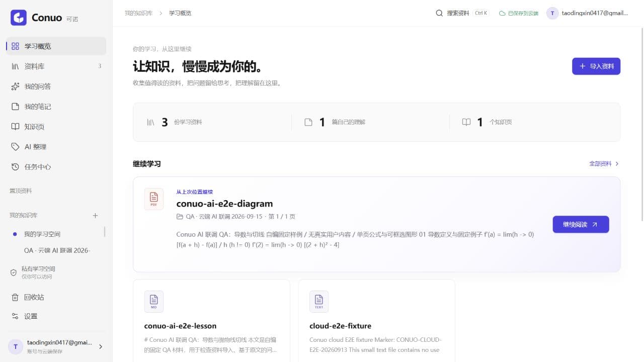Image resolution: width=644 pixels, height=362 pixels.
Task: Click the 我的笔记 document icon
Action: pyautogui.click(x=15, y=107)
